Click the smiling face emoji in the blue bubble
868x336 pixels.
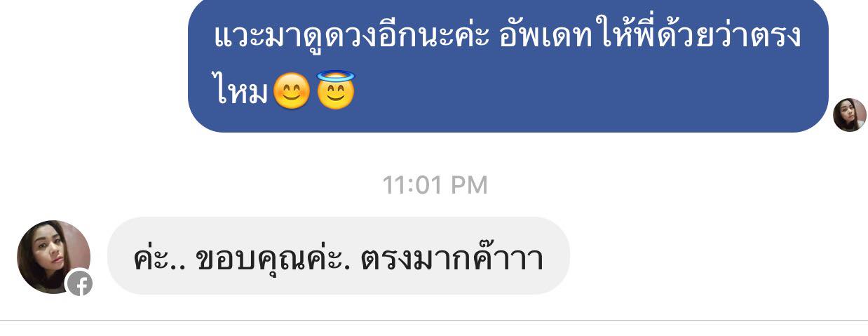pos(291,90)
